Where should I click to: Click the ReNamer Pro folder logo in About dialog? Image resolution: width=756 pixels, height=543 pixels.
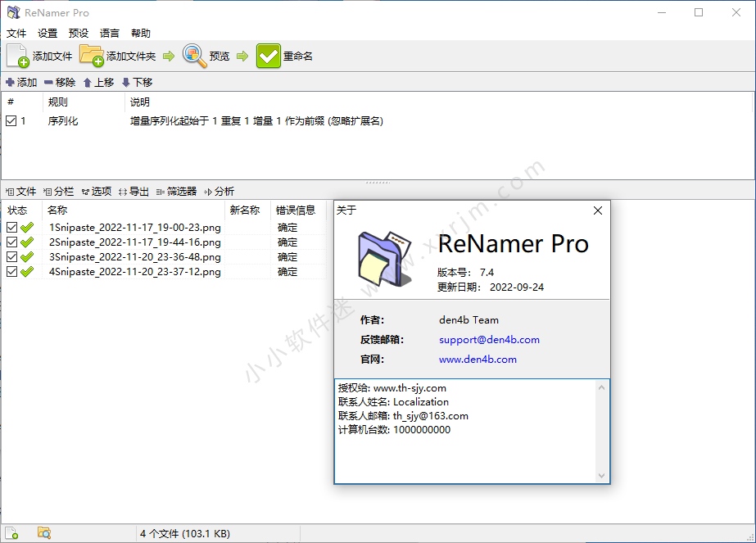click(x=385, y=259)
